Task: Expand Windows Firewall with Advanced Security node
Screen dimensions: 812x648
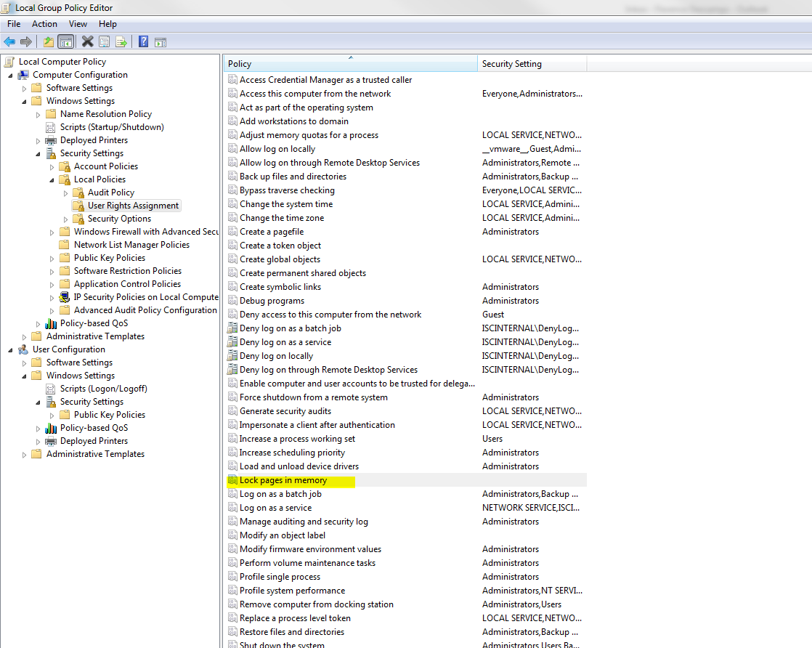Action: pyautogui.click(x=52, y=232)
